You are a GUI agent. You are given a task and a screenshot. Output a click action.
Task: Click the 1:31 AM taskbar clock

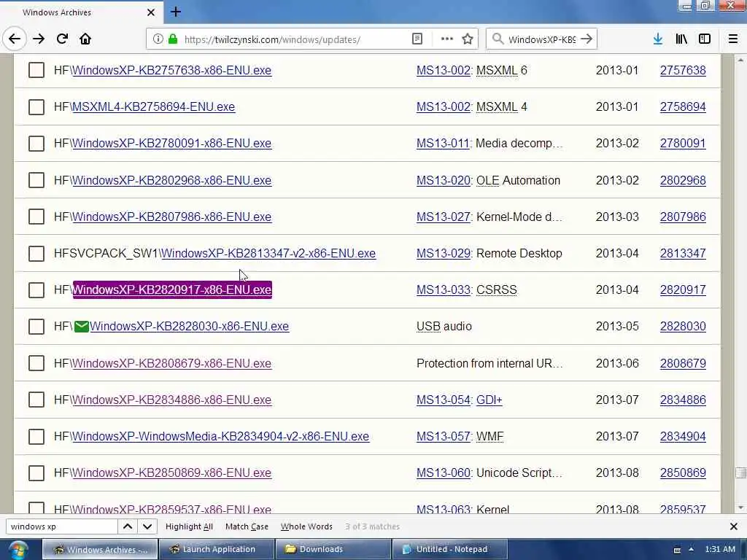720,549
